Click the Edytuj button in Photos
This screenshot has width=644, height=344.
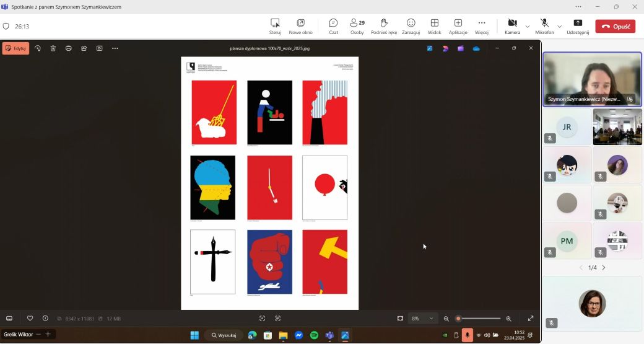15,48
